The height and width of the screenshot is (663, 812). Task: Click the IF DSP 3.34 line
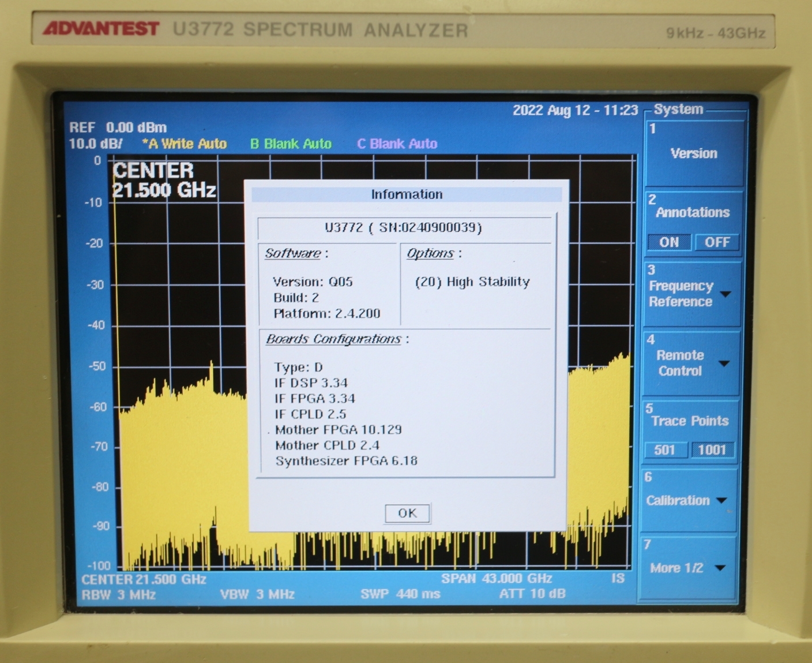click(311, 383)
